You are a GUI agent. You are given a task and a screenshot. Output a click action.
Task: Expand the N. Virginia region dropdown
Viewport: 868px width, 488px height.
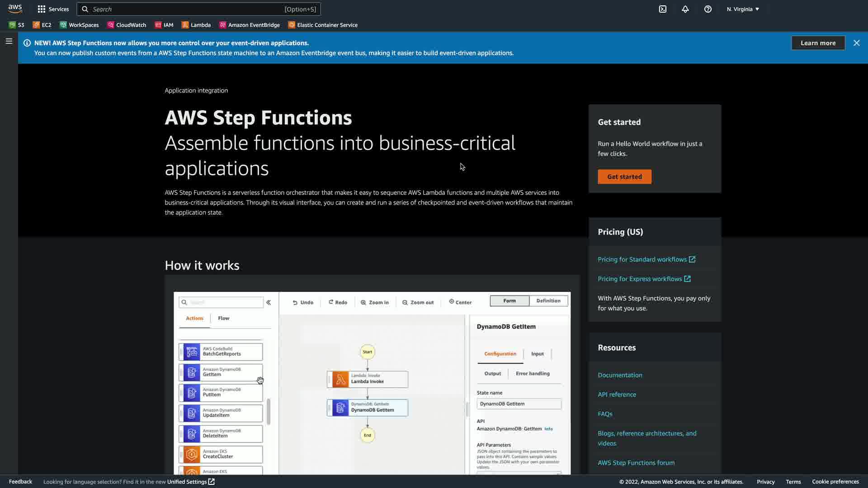[x=743, y=9]
